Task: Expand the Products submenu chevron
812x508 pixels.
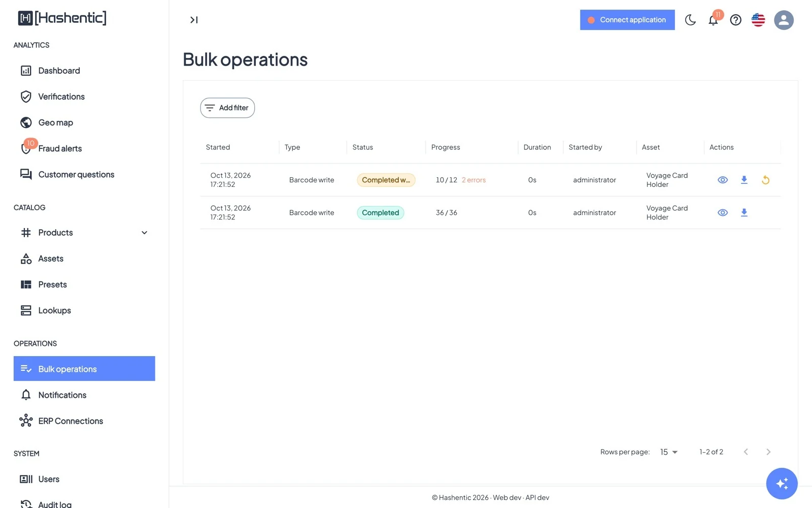Action: click(x=144, y=233)
